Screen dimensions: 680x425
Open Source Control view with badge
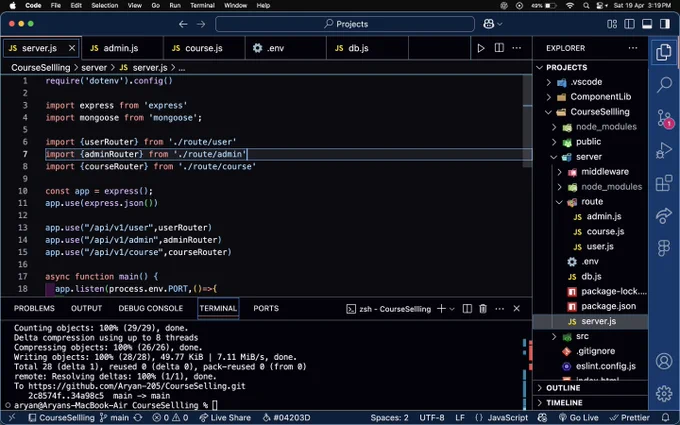point(664,118)
